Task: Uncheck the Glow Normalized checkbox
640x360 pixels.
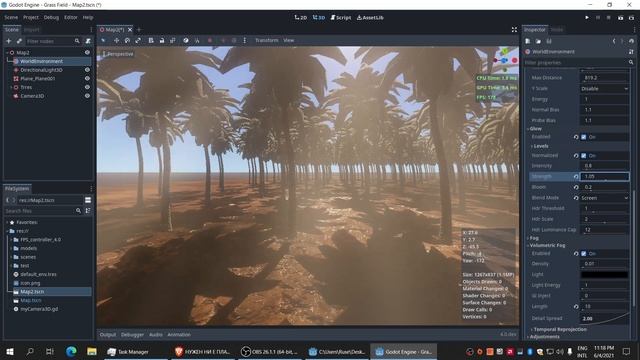Action: click(584, 156)
